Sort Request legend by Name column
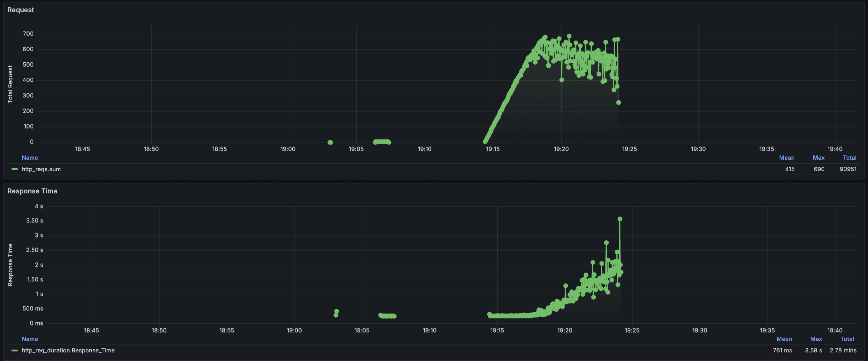The image size is (868, 361). coord(30,158)
